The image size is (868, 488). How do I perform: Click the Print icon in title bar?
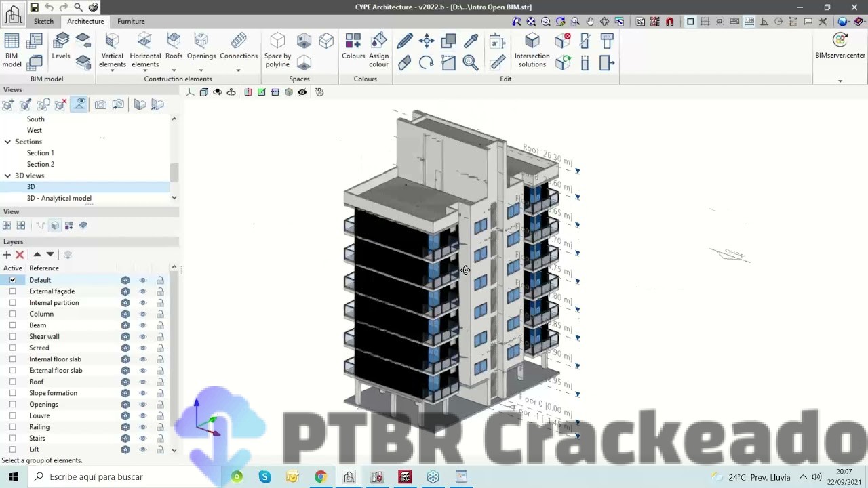[93, 7]
